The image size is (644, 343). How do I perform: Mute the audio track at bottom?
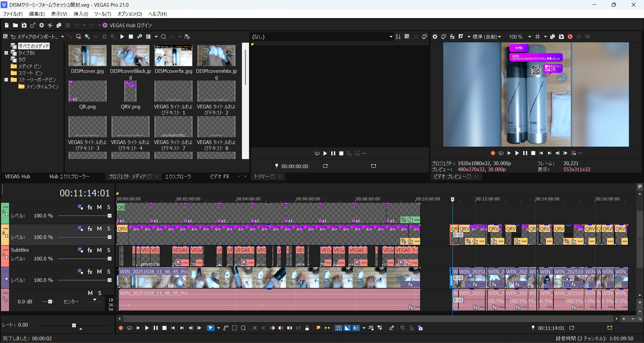click(90, 293)
